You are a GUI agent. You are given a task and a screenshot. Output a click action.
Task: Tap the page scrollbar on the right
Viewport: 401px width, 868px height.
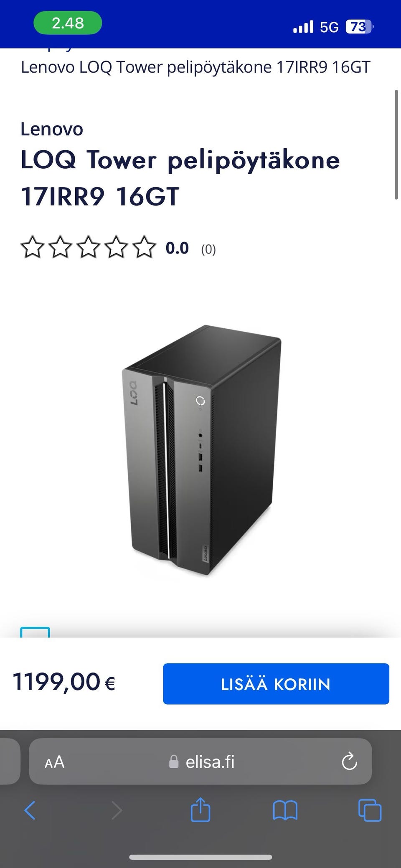pos(396,145)
